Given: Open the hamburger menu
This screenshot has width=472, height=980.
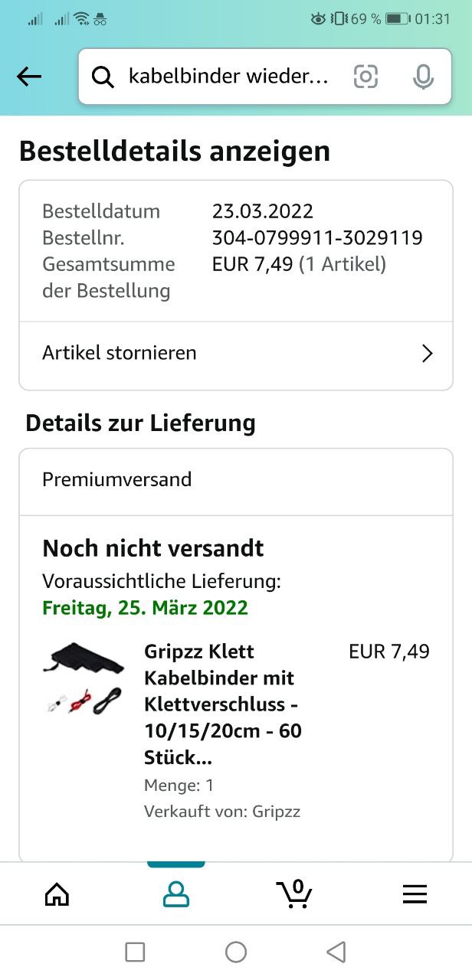Looking at the screenshot, I should pyautogui.click(x=415, y=894).
